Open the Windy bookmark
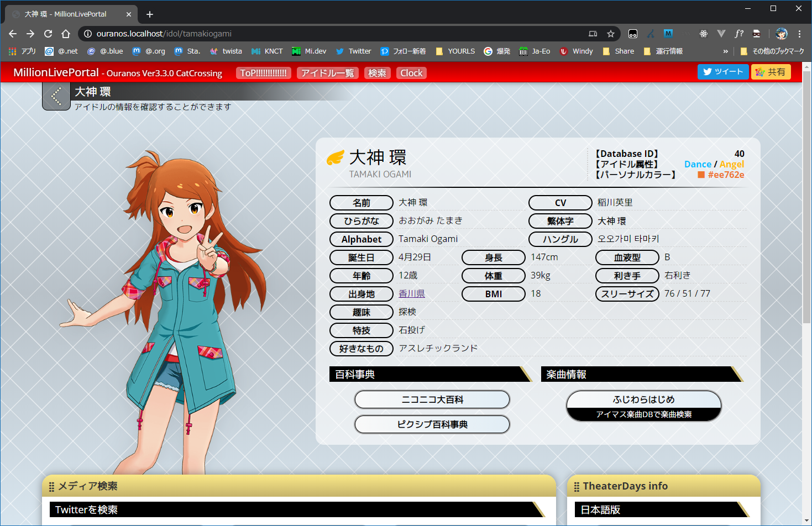The image size is (812, 526). (x=576, y=51)
